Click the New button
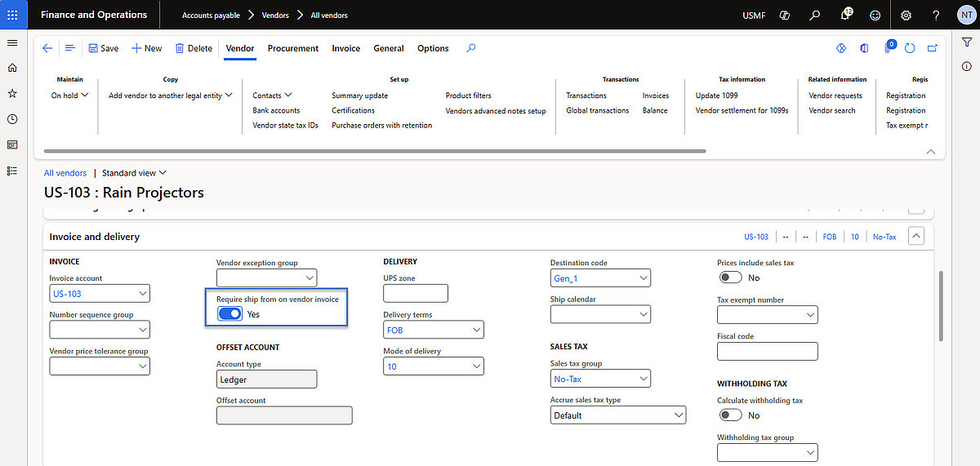The height and width of the screenshot is (466, 980). [147, 49]
